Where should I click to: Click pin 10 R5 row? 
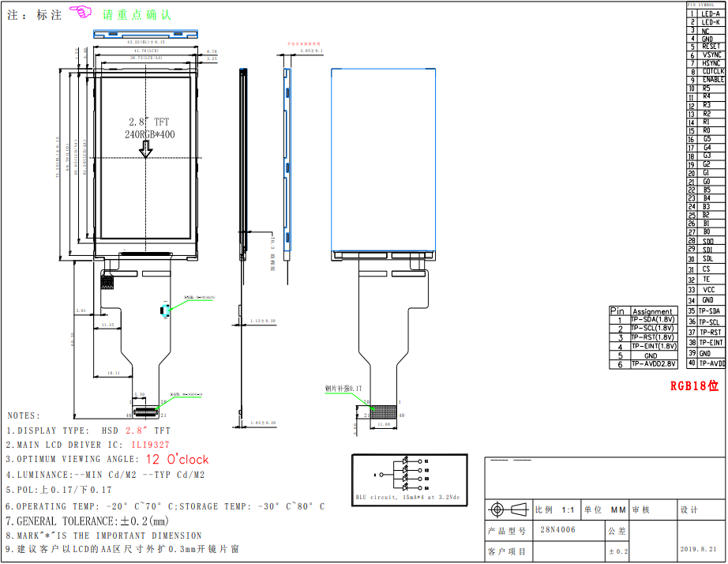(706, 88)
